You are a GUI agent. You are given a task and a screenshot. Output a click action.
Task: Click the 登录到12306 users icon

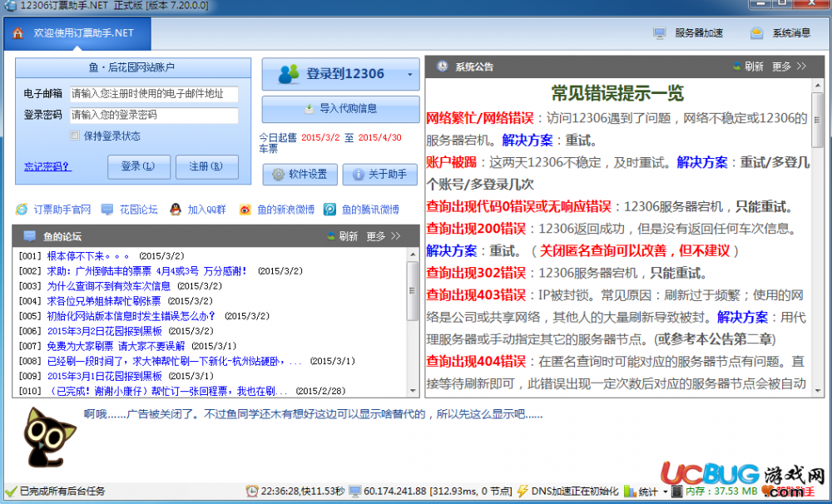click(290, 74)
